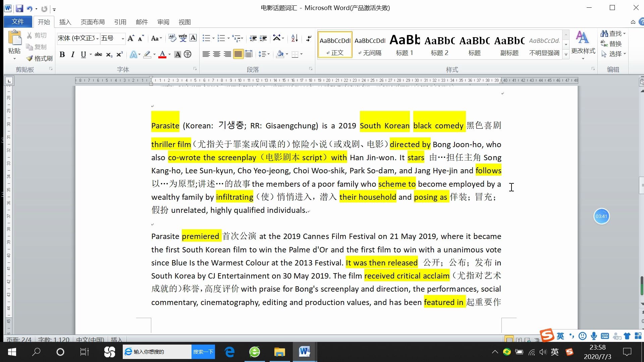Open the font size dropdown
644x362 pixels.
pyautogui.click(x=123, y=39)
